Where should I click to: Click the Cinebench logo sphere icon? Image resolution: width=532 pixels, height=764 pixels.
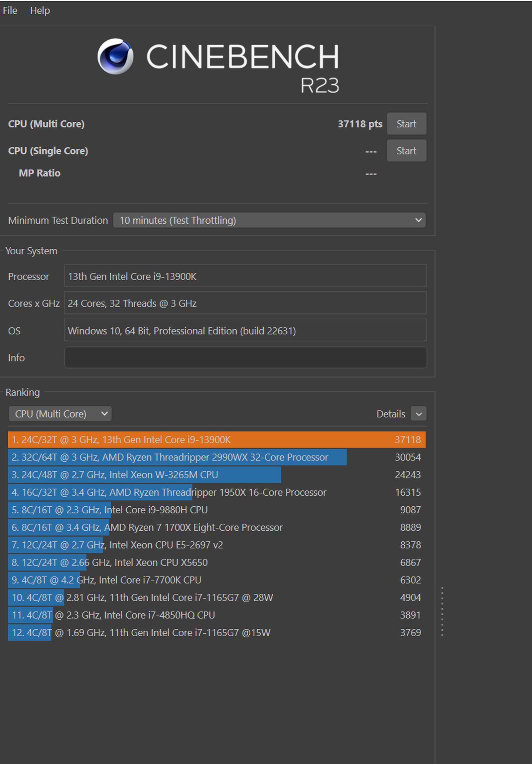pyautogui.click(x=115, y=56)
